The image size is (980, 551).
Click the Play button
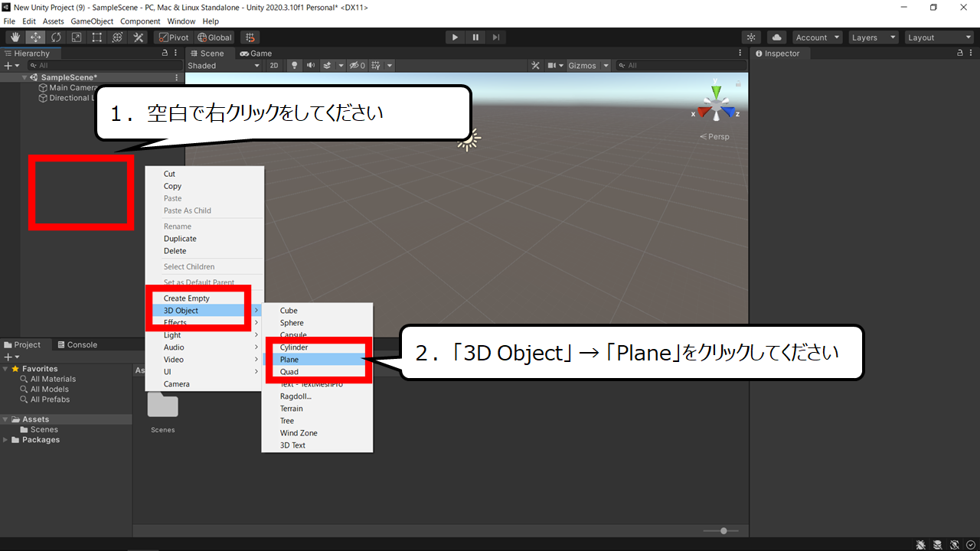455,37
